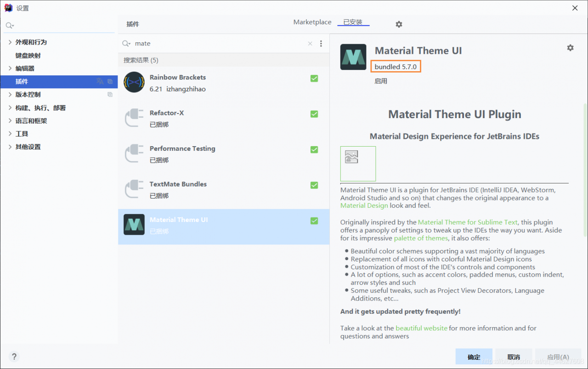Select the 键盘映射 settings item

28,56
